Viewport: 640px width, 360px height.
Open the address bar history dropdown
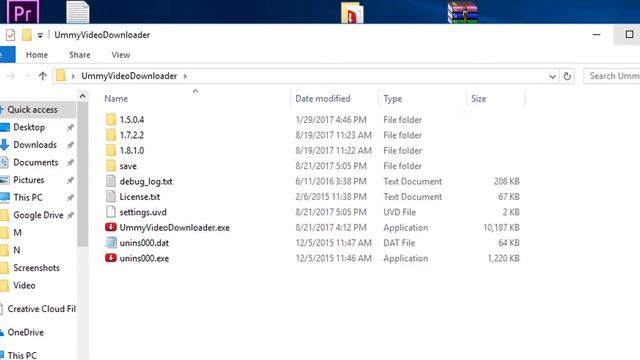click(552, 76)
